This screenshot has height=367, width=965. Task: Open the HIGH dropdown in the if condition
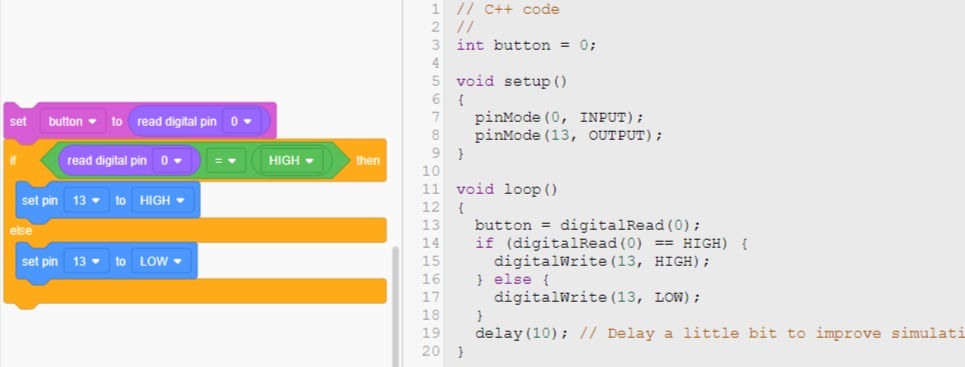coord(291,161)
